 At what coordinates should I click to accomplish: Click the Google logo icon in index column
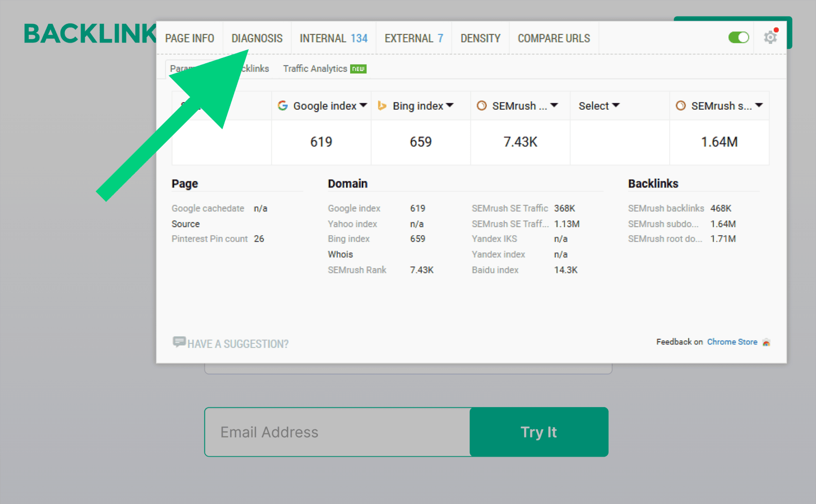point(283,106)
